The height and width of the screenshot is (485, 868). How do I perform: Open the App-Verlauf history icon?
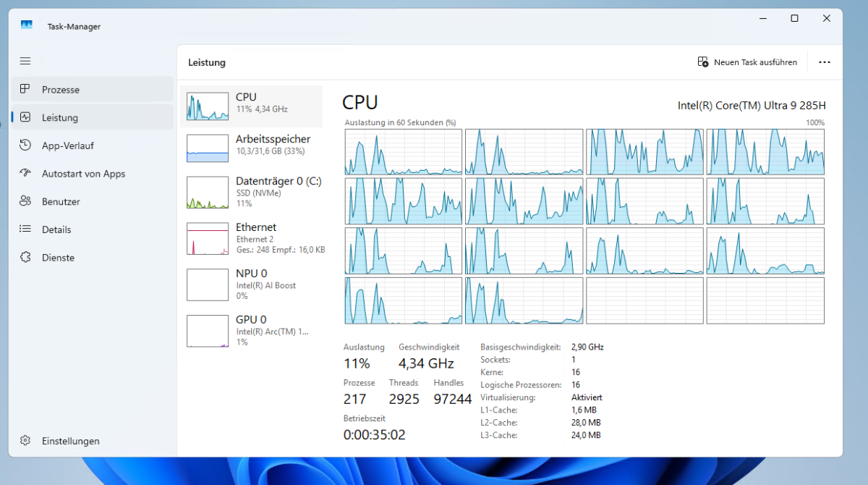point(25,145)
